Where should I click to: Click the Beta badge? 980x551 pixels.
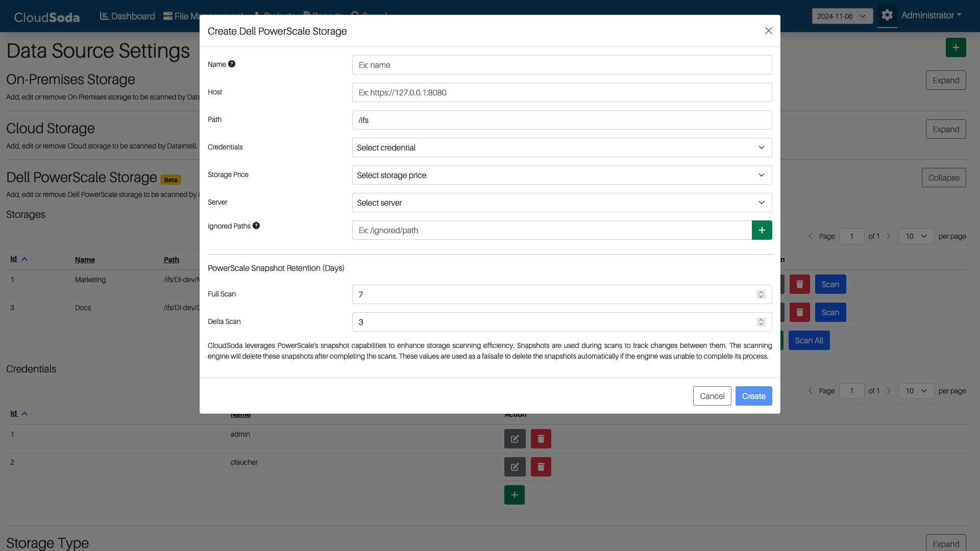[x=170, y=180]
